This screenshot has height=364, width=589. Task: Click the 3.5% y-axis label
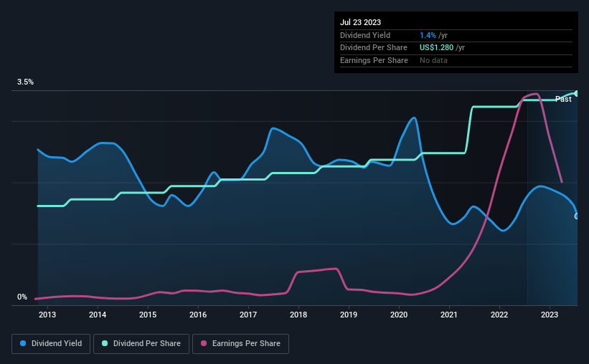25,82
